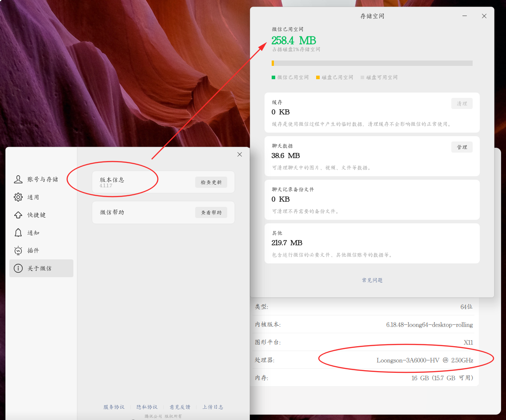The height and width of the screenshot is (420, 506).
Task: Open the 隐私协议 link
Action: click(x=147, y=407)
